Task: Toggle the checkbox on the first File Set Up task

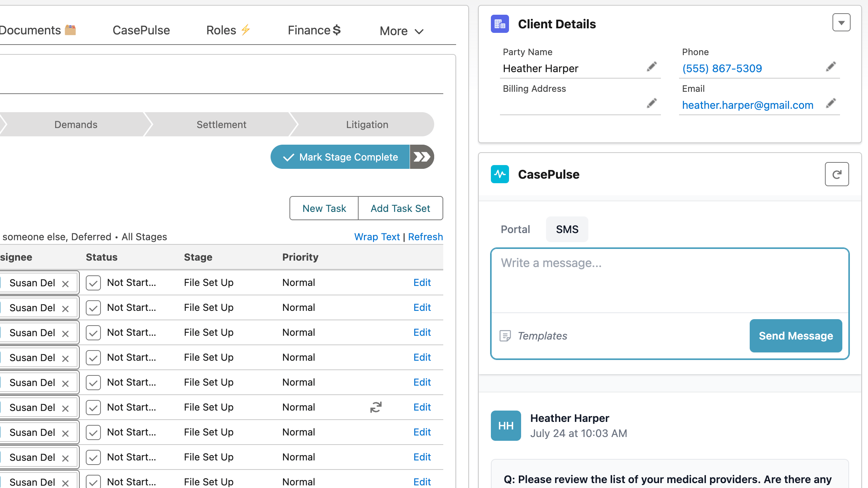Action: pos(93,283)
